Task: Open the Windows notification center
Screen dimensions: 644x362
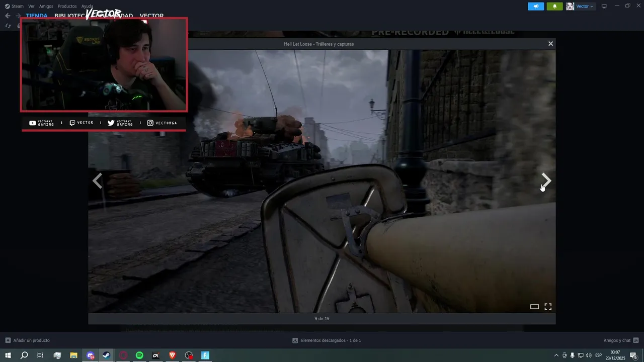Action: click(x=634, y=355)
